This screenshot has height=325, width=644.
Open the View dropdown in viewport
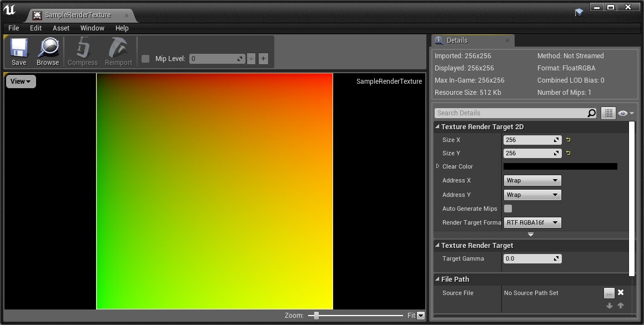click(21, 81)
